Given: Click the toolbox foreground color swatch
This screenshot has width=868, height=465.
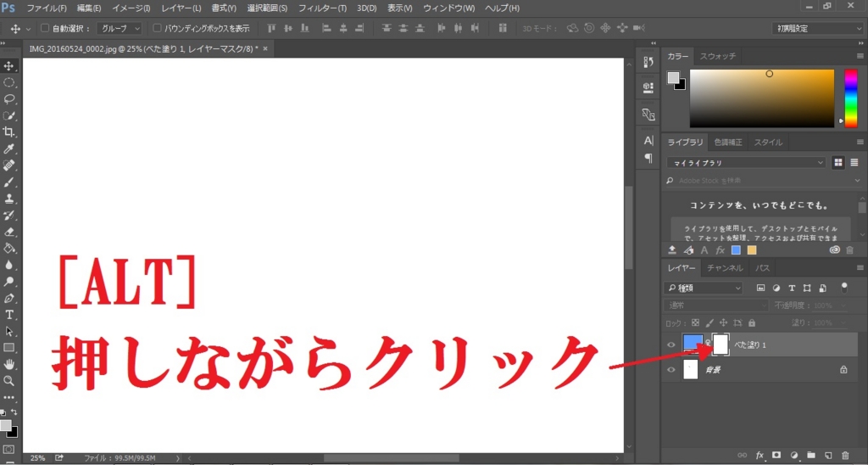Looking at the screenshot, I should [x=6, y=425].
